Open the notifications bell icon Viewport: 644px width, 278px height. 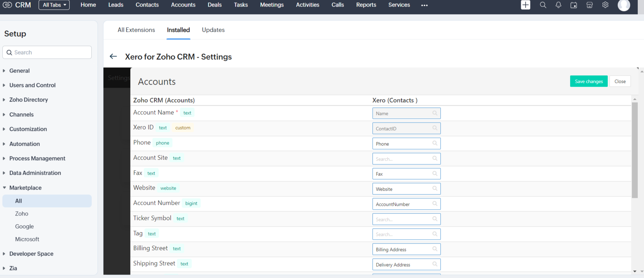coord(558,5)
